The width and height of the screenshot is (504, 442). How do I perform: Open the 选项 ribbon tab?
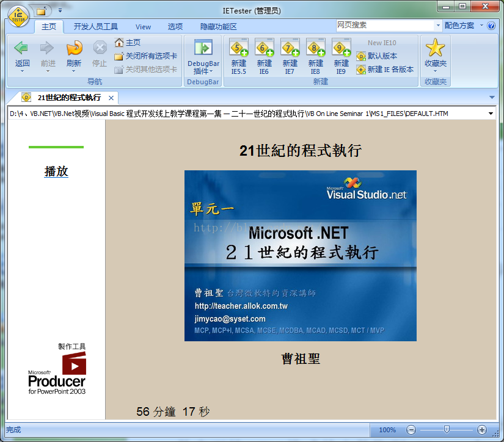coord(175,27)
